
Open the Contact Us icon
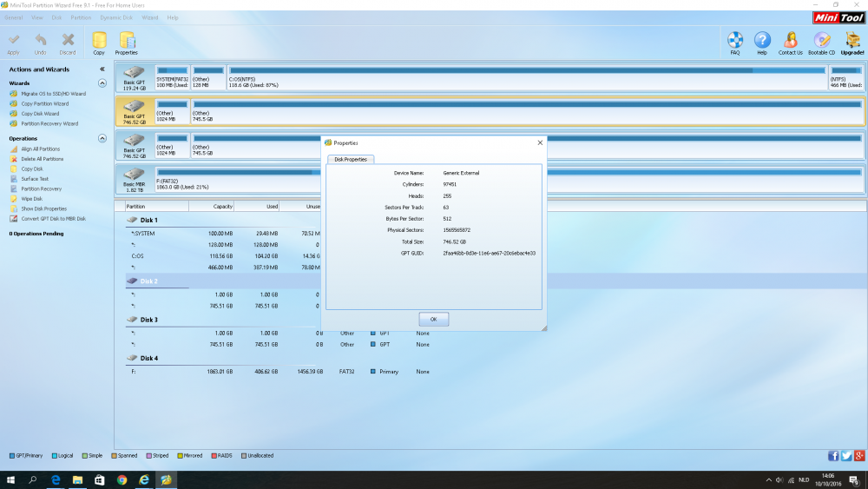click(790, 42)
